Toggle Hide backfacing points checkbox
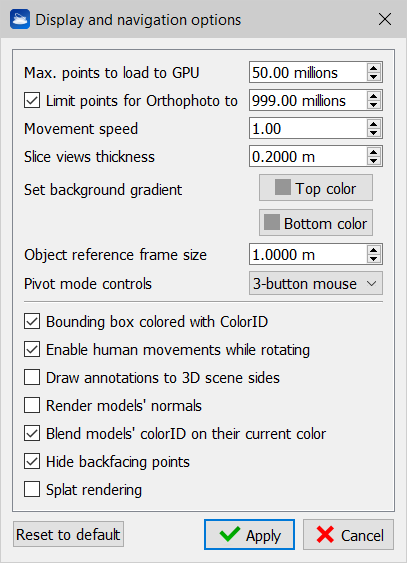 point(32,461)
